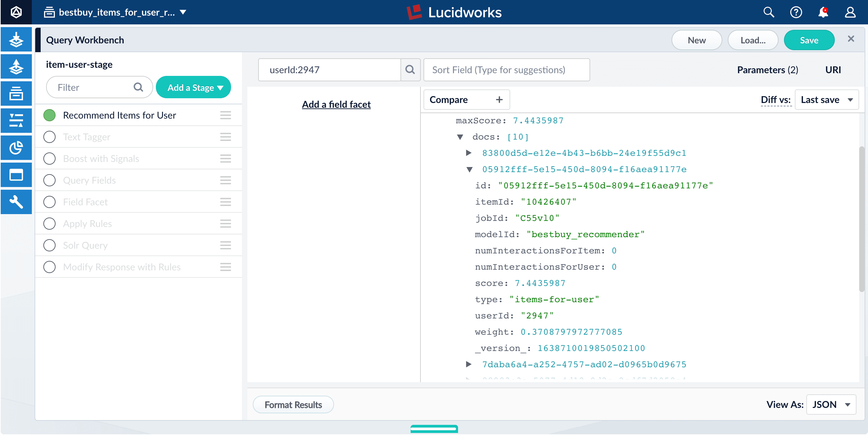Click Format Results button
868x435 pixels.
[293, 405]
